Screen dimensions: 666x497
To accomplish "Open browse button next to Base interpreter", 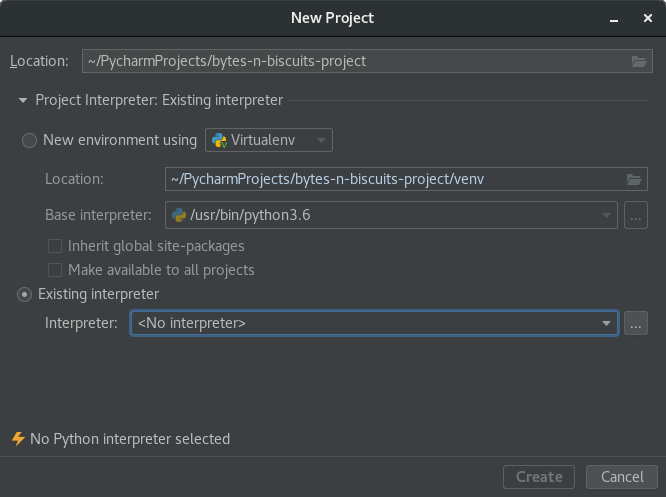I will 635,215.
